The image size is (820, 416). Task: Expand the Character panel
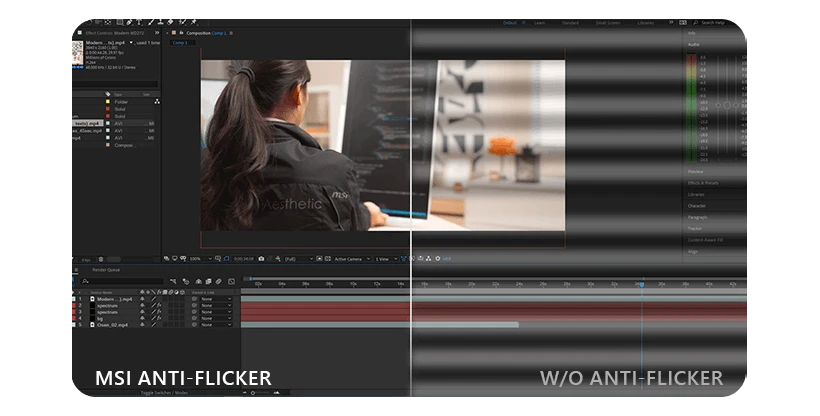[698, 206]
